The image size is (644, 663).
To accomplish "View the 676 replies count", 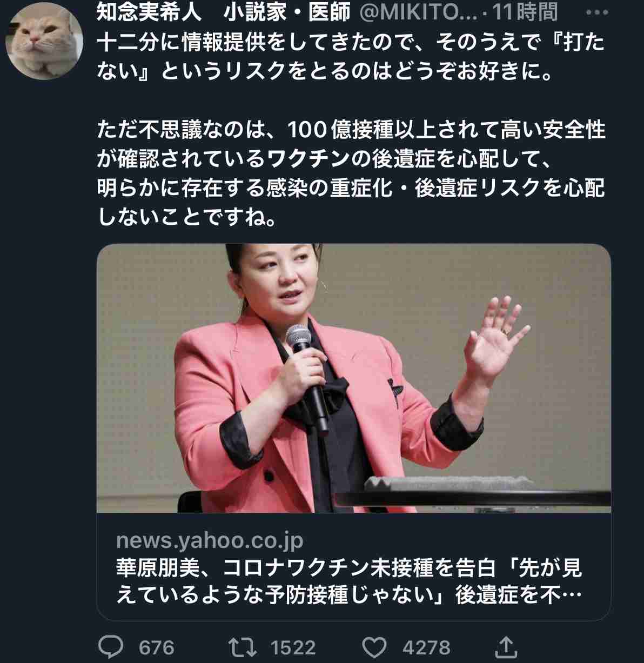I will coord(157,647).
